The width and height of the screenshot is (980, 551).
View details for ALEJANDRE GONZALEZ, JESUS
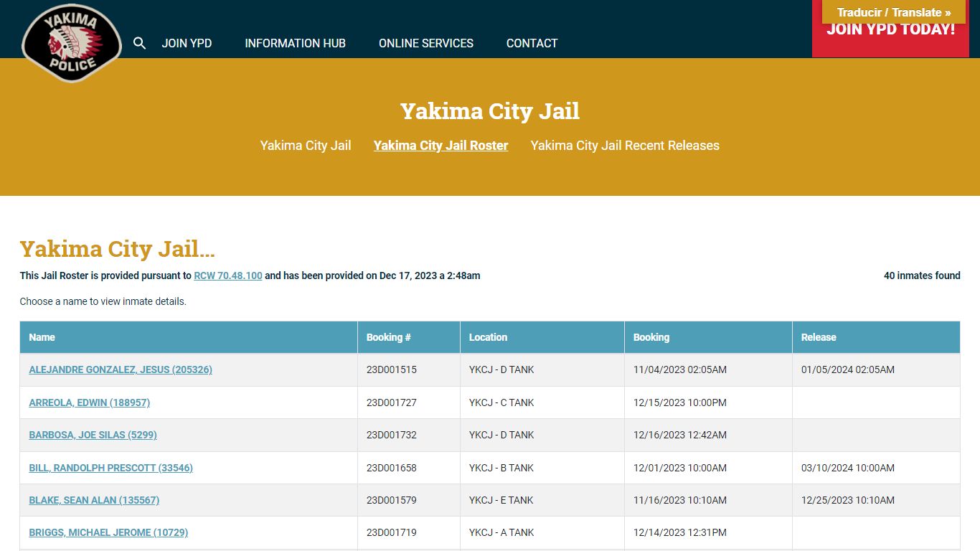[121, 370]
